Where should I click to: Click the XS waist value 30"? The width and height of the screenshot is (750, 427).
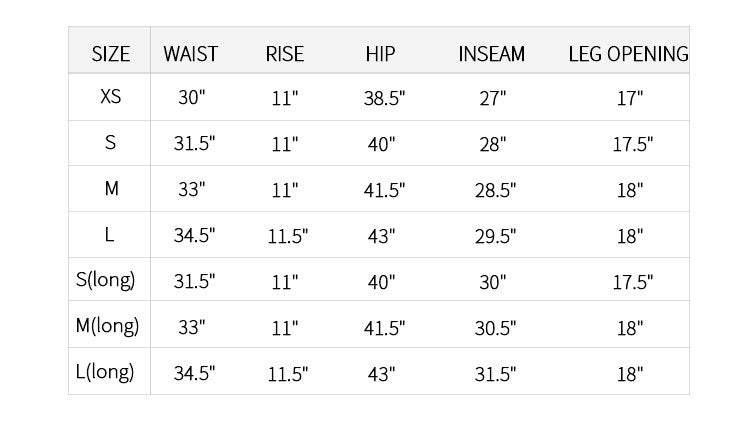[192, 98]
